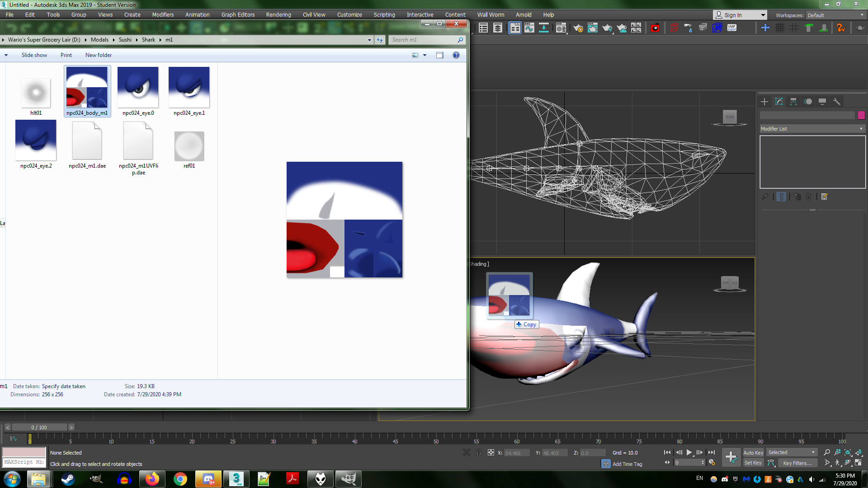Click Render in the Cloud teapot icon
The image size is (868, 488).
coord(622,28)
